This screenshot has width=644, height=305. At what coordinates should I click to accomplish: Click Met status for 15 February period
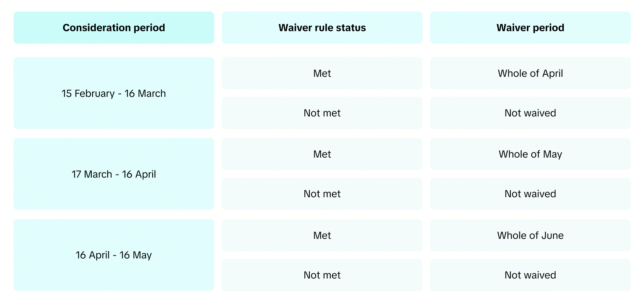322,73
